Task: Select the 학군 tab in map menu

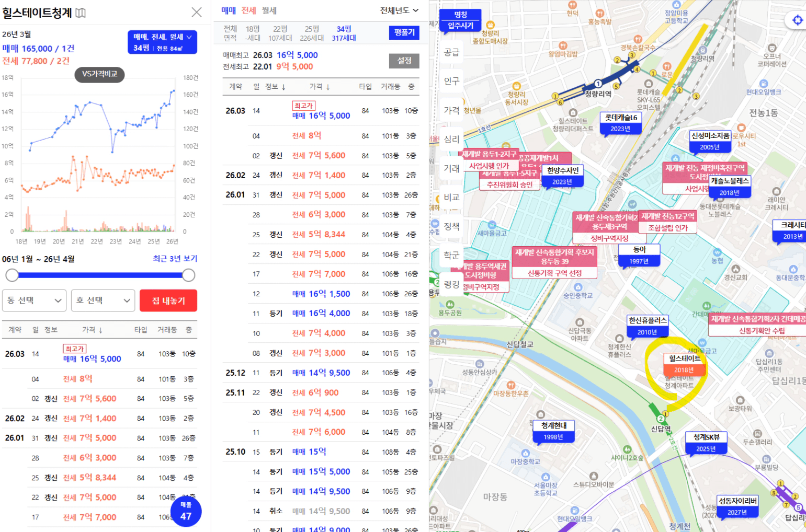Action: pyautogui.click(x=451, y=255)
